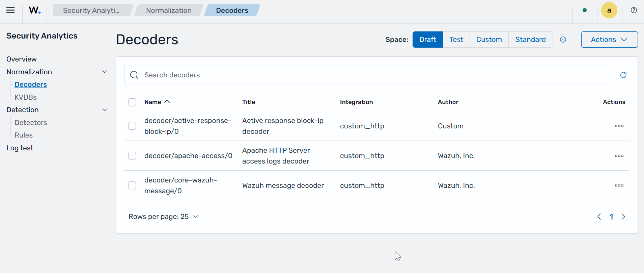Click the green status indicator dot
Image resolution: width=644 pixels, height=273 pixels.
(x=585, y=10)
